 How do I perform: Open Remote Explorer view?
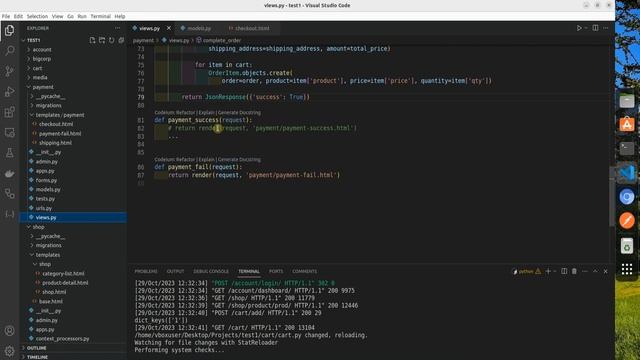pyautogui.click(x=9, y=132)
